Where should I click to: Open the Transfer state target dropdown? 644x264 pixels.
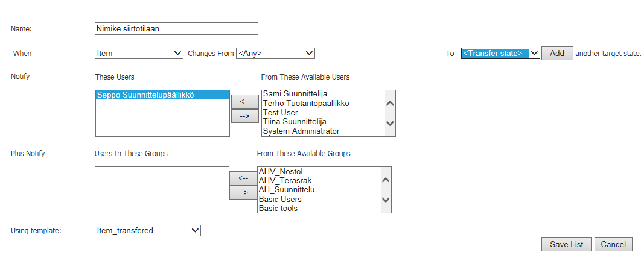point(500,53)
